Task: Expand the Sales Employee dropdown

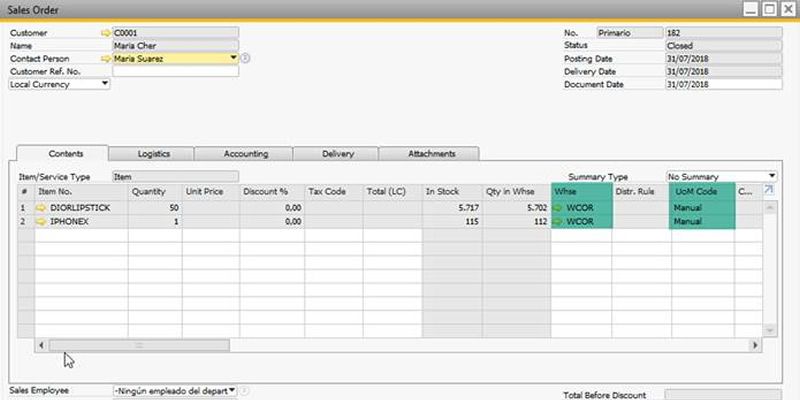Action: coord(232,391)
